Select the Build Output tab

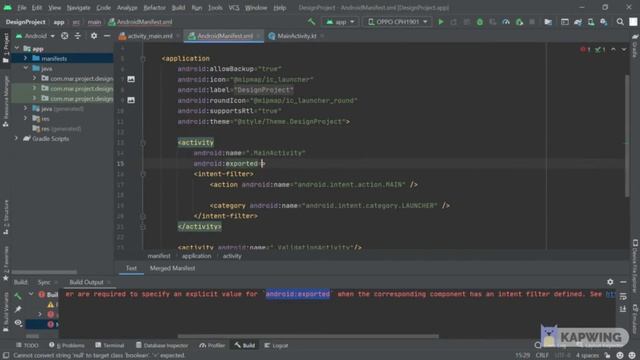(86, 282)
